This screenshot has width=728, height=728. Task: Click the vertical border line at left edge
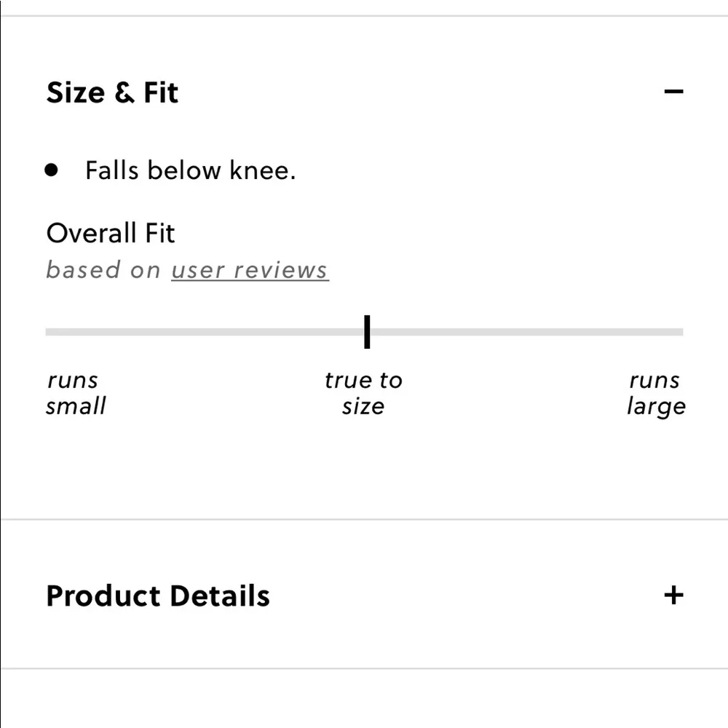click(1, 364)
